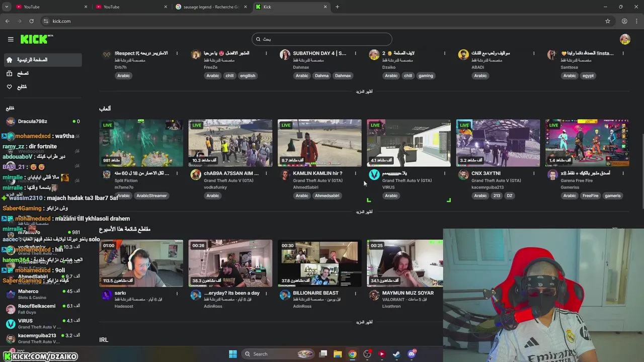Click show more under the clips section

(x=364, y=322)
